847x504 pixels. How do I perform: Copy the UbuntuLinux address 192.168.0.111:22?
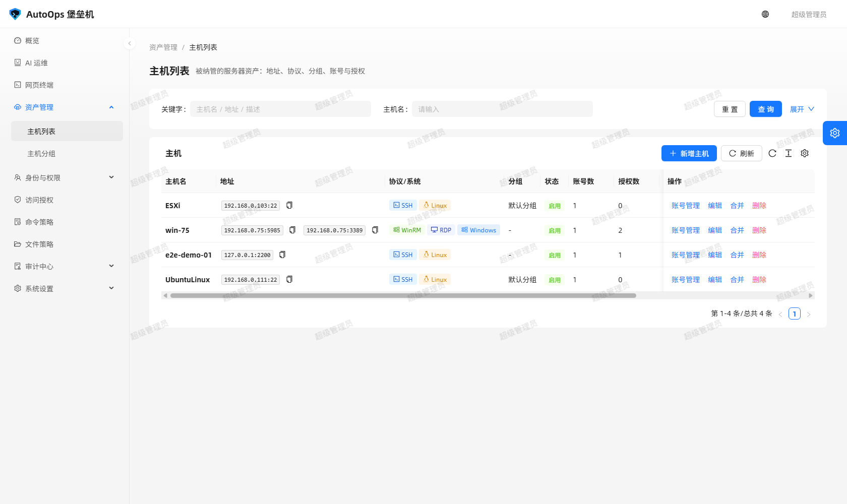(289, 279)
